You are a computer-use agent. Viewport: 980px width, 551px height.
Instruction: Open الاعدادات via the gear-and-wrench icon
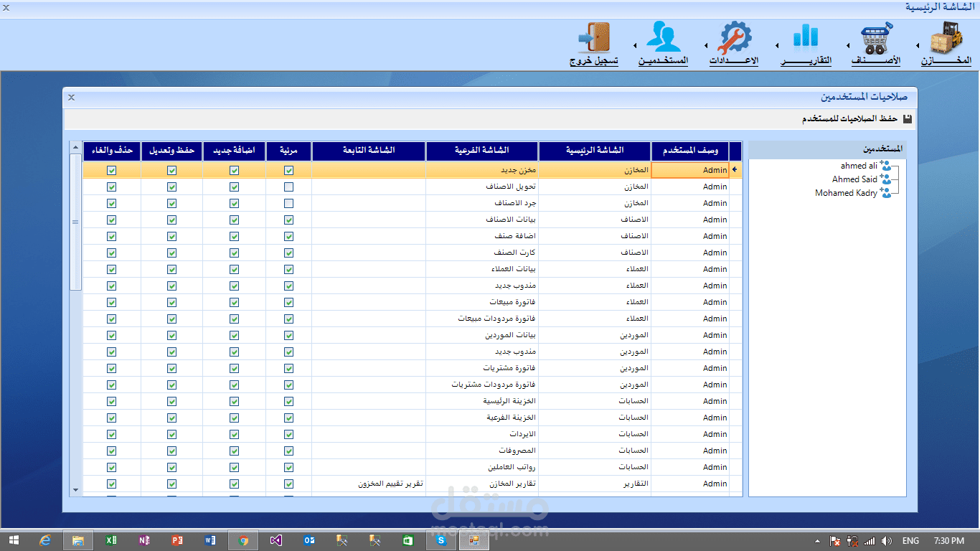pyautogui.click(x=735, y=37)
